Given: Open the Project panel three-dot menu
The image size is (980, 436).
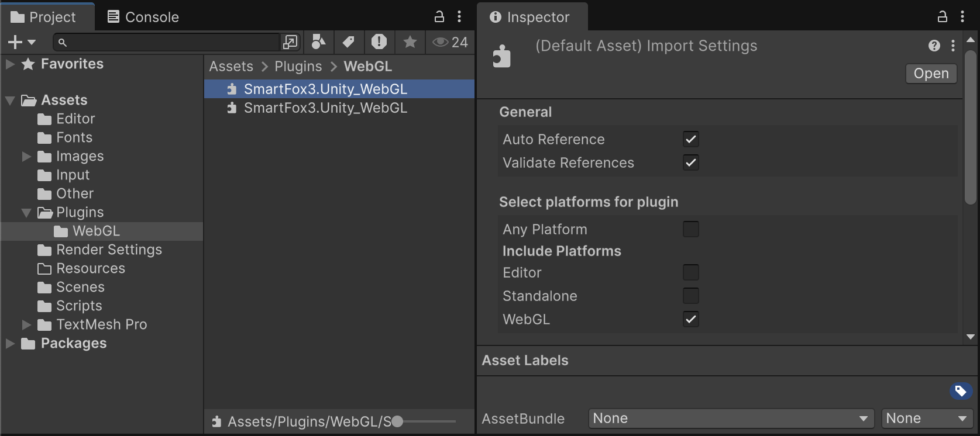Looking at the screenshot, I should (459, 16).
